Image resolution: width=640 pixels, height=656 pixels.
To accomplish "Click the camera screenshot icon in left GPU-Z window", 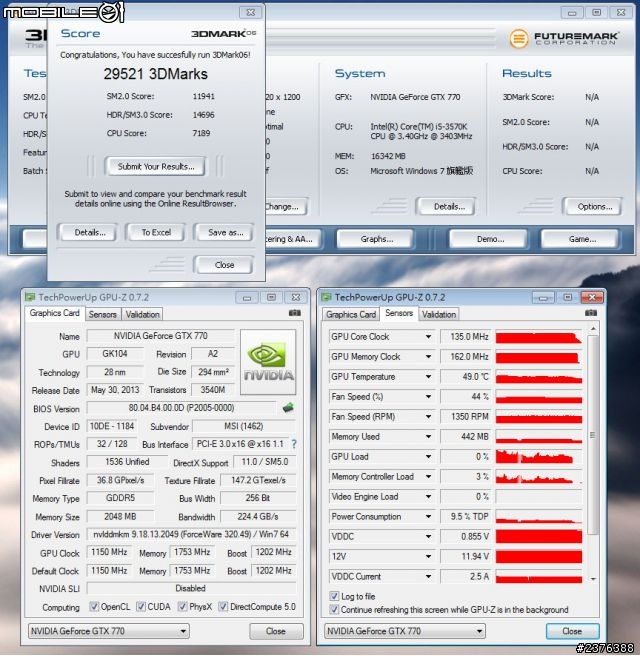I will [x=294, y=313].
